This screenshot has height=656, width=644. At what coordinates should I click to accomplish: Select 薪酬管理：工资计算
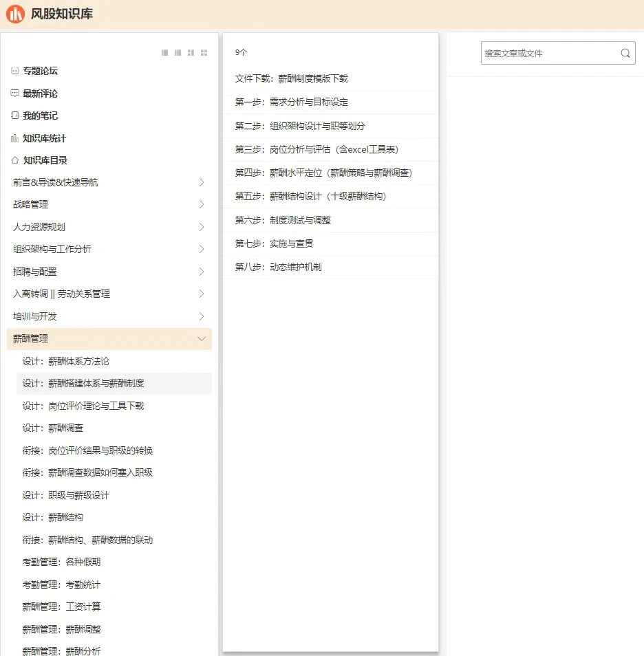point(61,606)
